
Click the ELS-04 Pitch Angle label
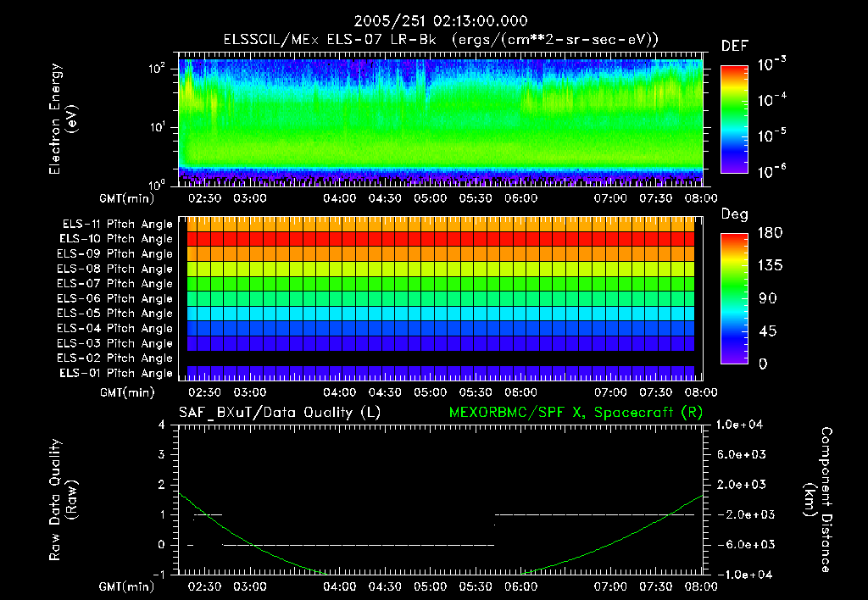tap(115, 328)
